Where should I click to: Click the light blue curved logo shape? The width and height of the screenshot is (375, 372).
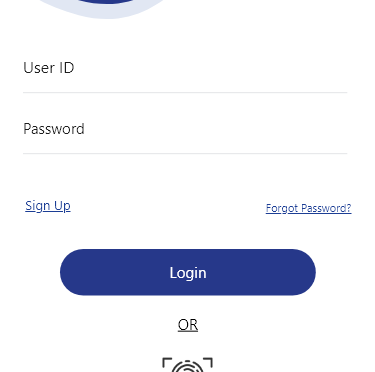pyautogui.click(x=107, y=13)
